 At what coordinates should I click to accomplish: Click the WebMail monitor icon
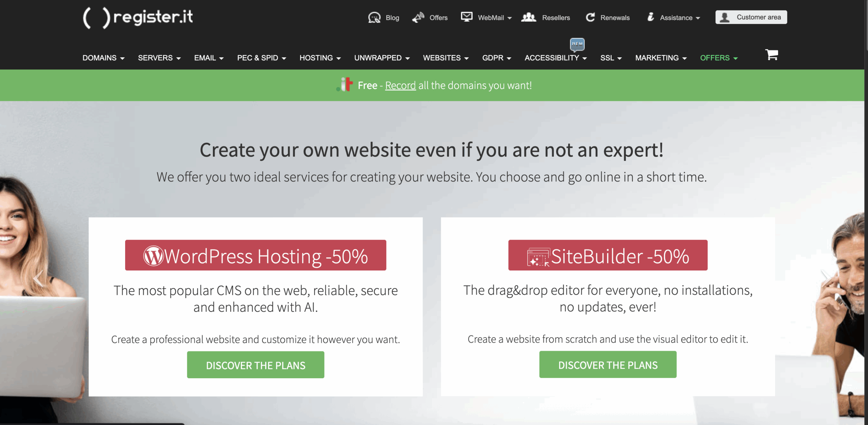(x=467, y=17)
